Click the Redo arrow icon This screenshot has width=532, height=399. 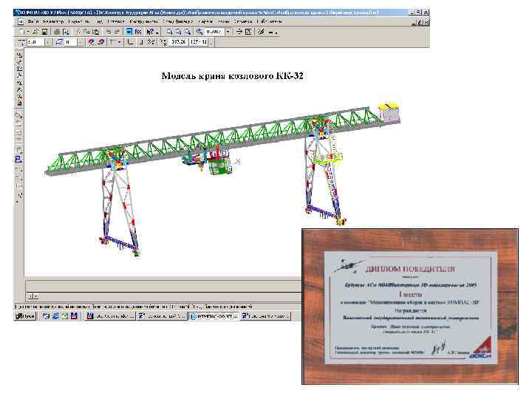point(117,32)
